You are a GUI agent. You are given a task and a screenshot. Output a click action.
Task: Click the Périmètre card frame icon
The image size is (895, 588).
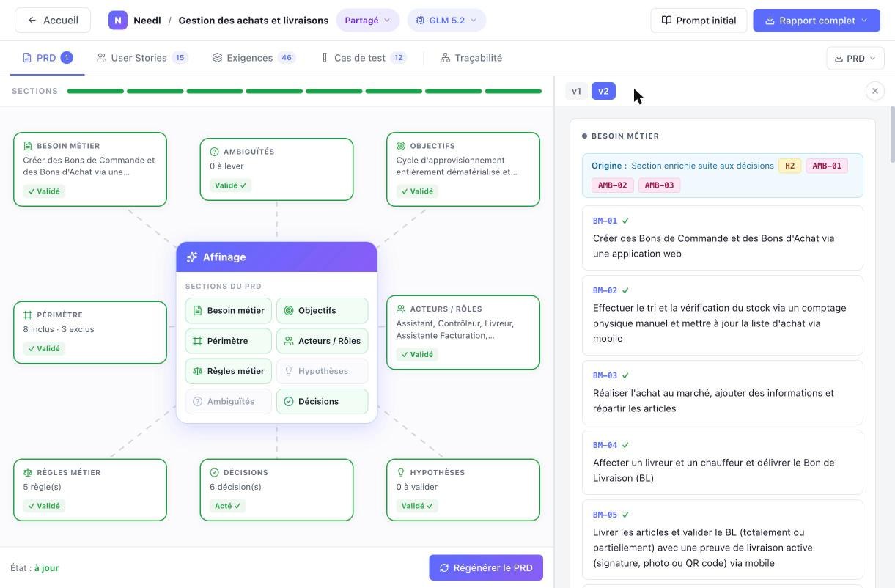tap(28, 315)
